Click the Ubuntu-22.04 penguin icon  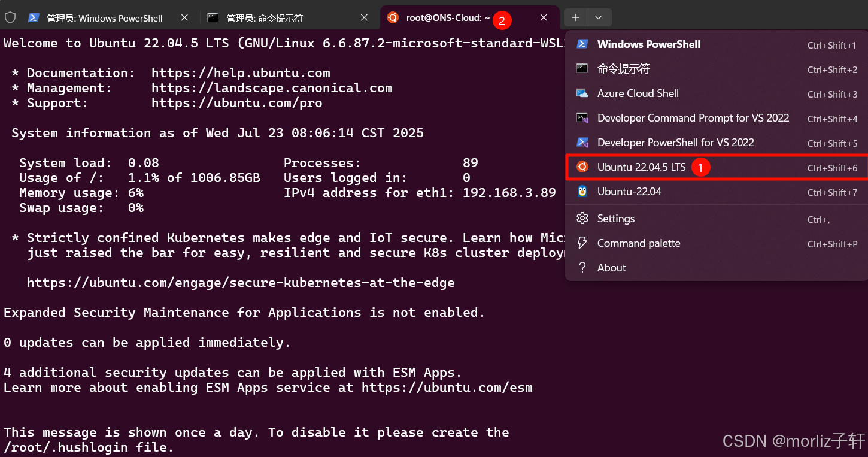pos(582,191)
